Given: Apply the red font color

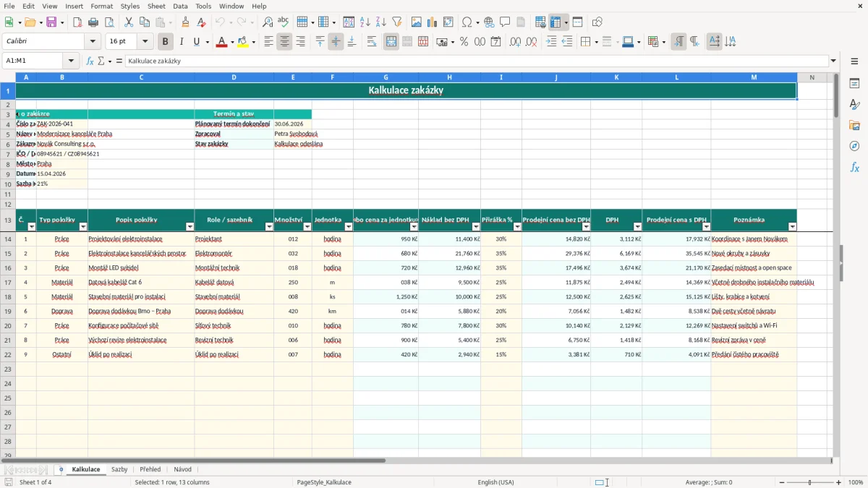Looking at the screenshot, I should point(220,42).
